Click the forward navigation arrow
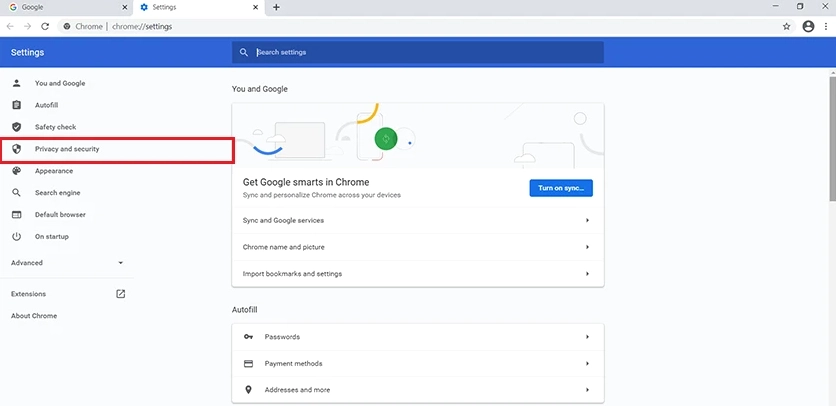 click(x=28, y=26)
